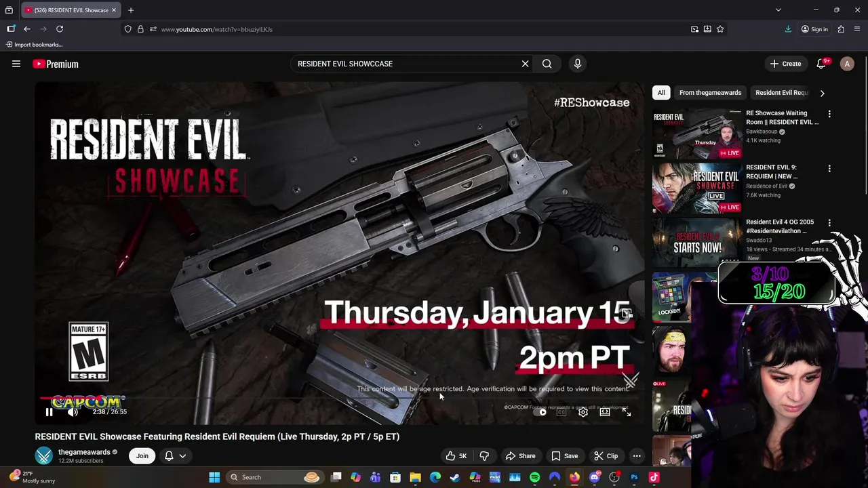The height and width of the screenshot is (488, 868).
Task: Go to YouTube Premium home logo
Action: 56,64
